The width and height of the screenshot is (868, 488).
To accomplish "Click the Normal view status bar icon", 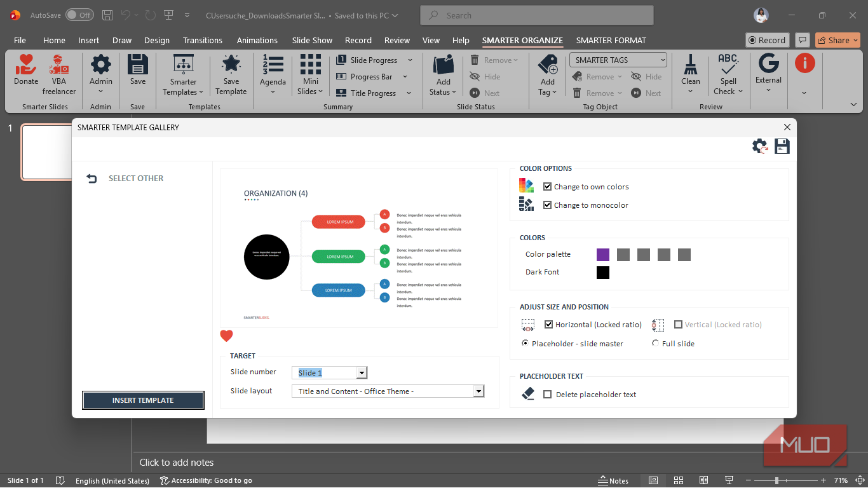I will pyautogui.click(x=653, y=480).
